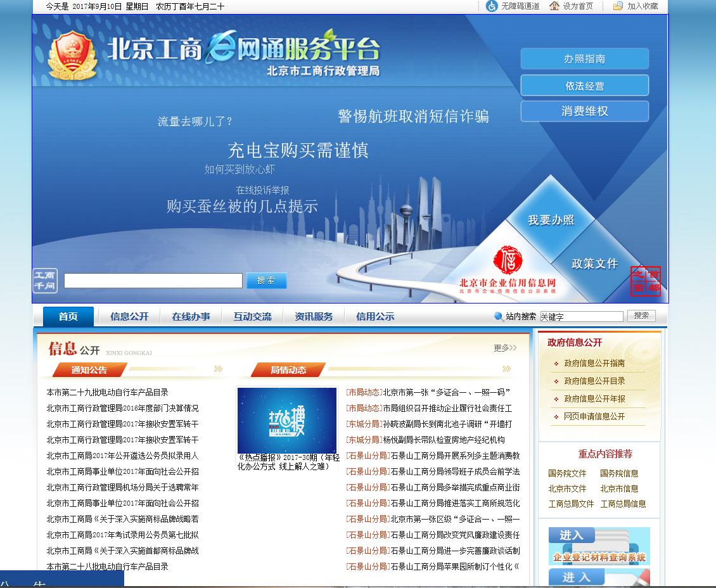Click the folder icon for 加入收藏
The width and height of the screenshot is (716, 588).
coord(618,7)
